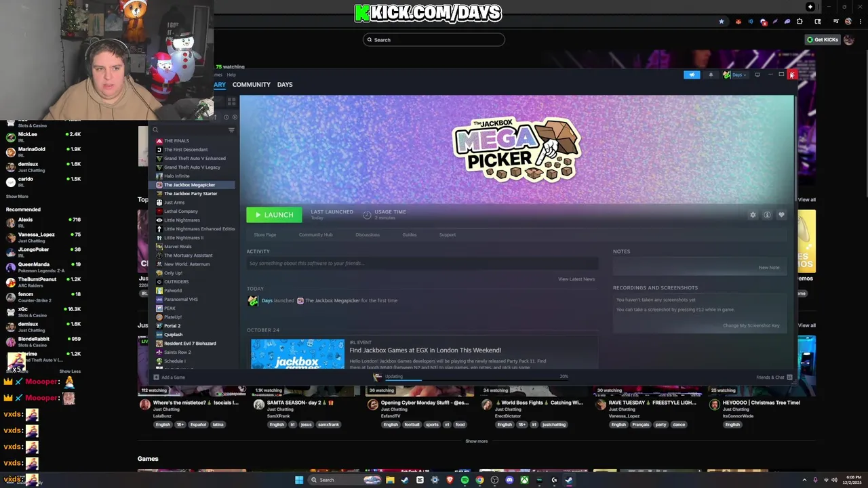Click View Latest News

[x=576, y=279]
